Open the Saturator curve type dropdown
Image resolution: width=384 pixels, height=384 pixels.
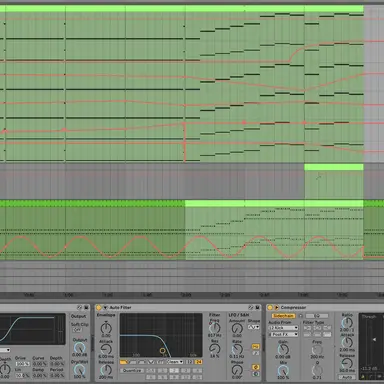[x=5, y=350]
